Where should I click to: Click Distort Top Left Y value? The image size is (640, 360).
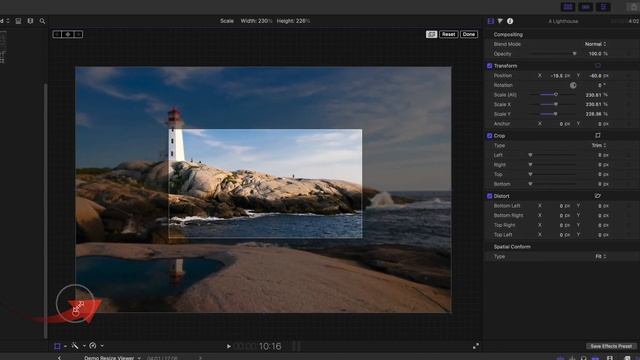[603, 235]
